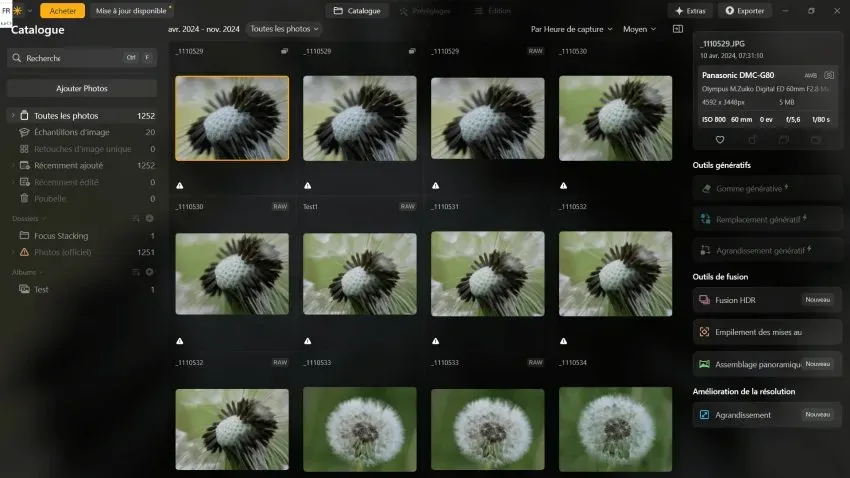Image resolution: width=850 pixels, height=478 pixels.
Task: Open Empilement des mises au tool
Action: pos(767,332)
